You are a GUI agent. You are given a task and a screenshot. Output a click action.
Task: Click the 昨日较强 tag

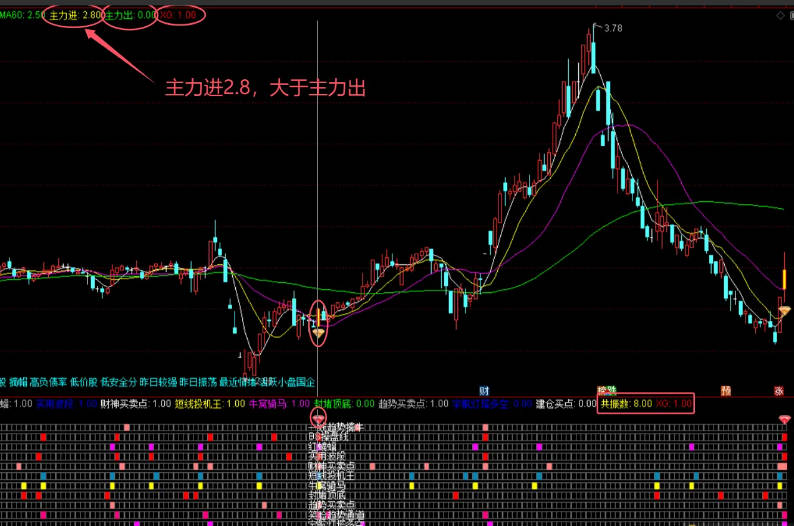tap(158, 382)
